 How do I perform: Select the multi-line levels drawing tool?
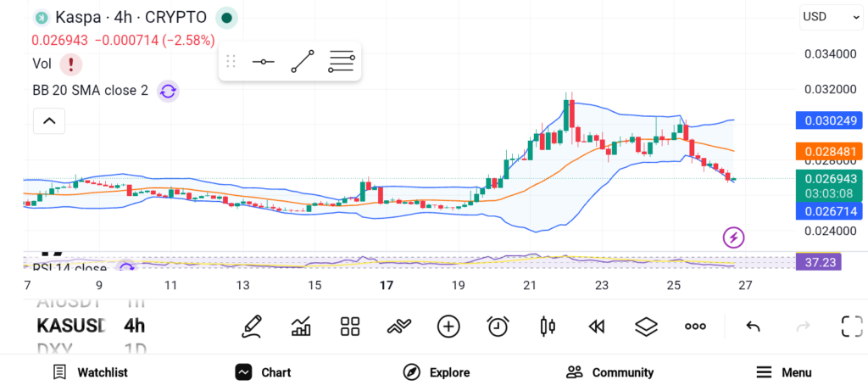(x=342, y=61)
